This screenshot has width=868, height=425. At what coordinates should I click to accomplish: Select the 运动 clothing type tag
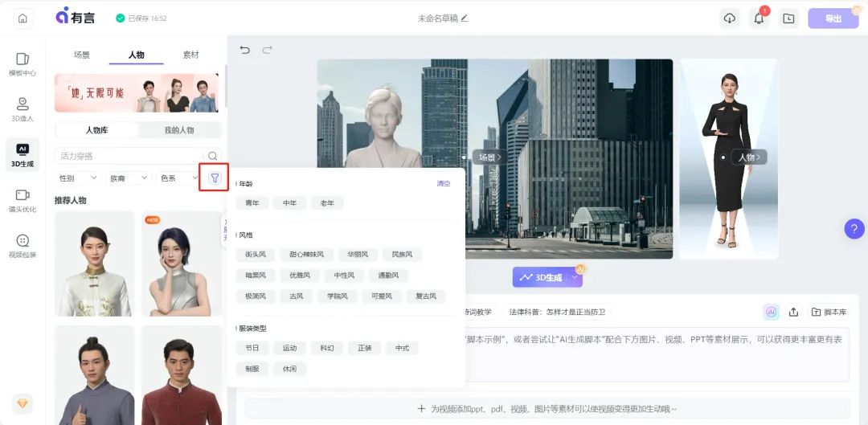coord(289,348)
